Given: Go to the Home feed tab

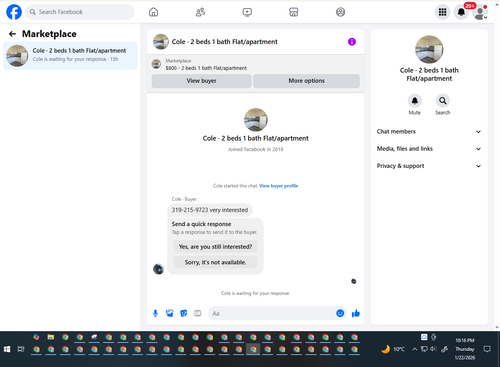Looking at the screenshot, I should coord(153,12).
